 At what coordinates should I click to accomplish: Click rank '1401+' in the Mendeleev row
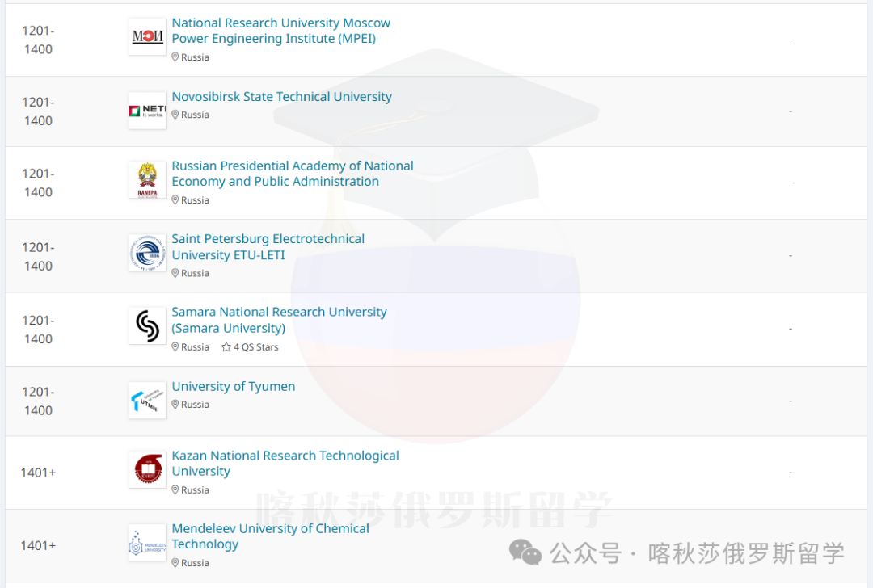[x=39, y=545]
